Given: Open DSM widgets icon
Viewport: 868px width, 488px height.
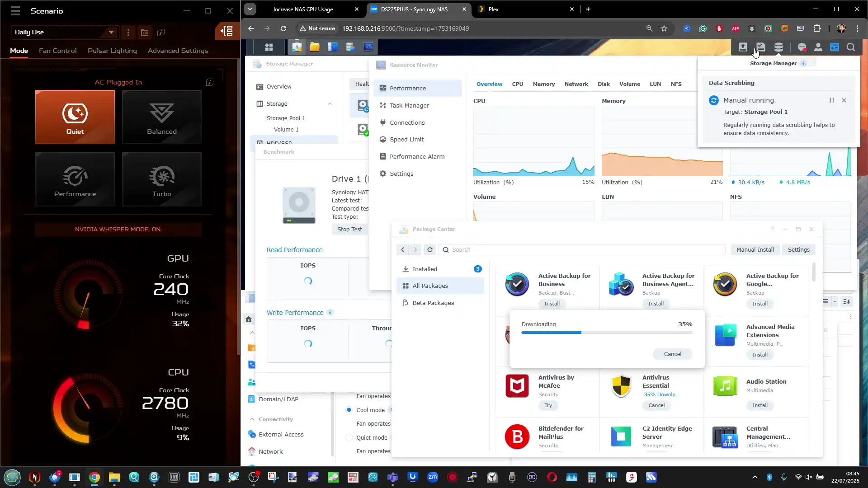Looking at the screenshot, I should pyautogui.click(x=835, y=47).
